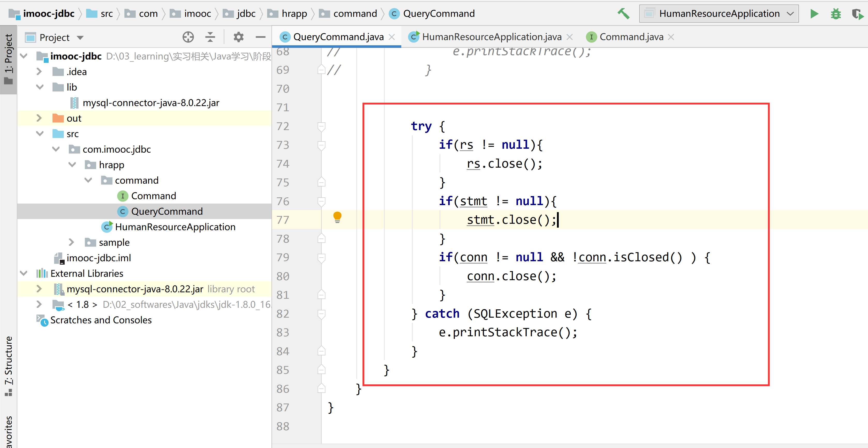Run HumanResourceApplication with green play button
This screenshot has width=868, height=448.
pos(814,13)
